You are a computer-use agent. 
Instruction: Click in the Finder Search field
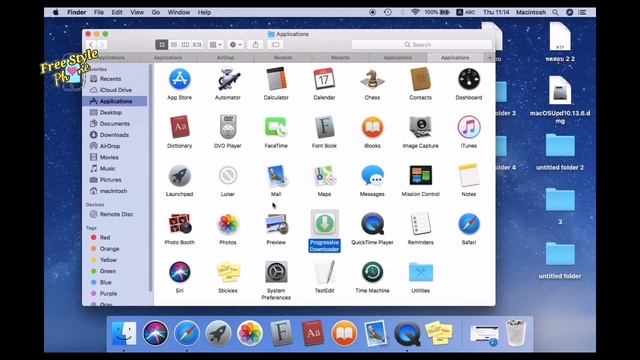point(422,44)
